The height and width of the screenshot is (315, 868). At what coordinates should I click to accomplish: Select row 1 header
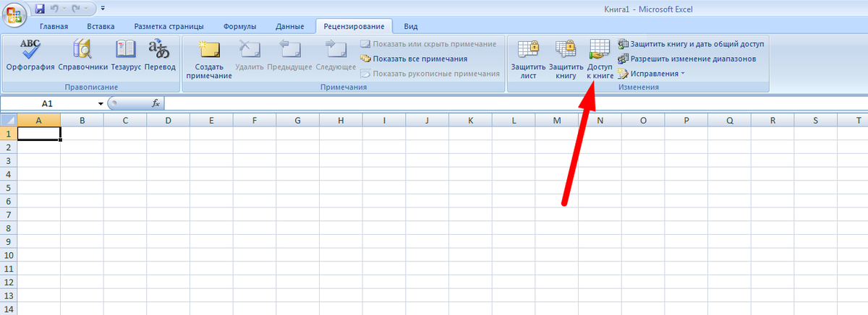8,134
